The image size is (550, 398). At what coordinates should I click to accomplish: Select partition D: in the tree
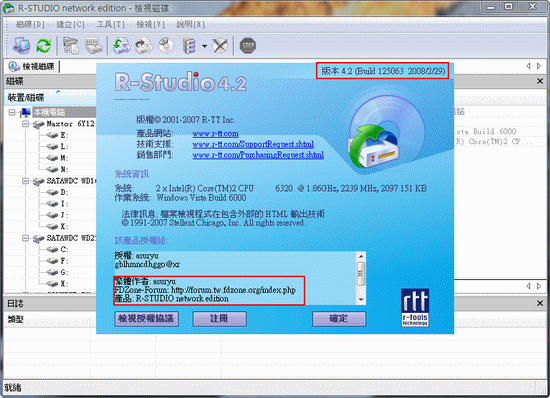[65, 192]
